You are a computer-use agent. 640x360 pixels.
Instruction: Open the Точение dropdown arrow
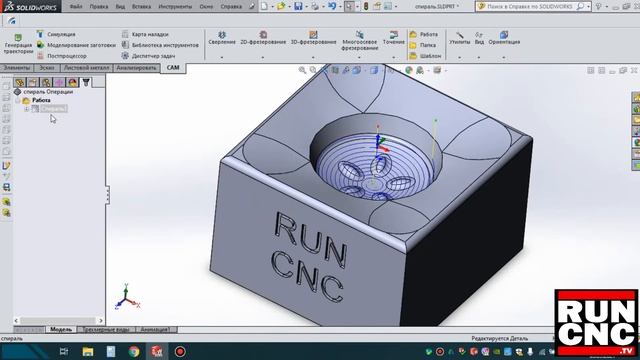pyautogui.click(x=393, y=58)
